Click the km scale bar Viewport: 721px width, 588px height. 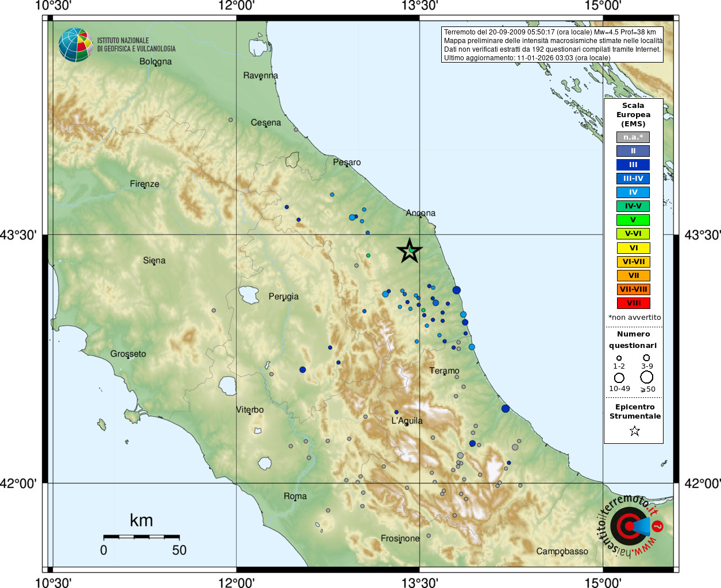click(x=141, y=536)
